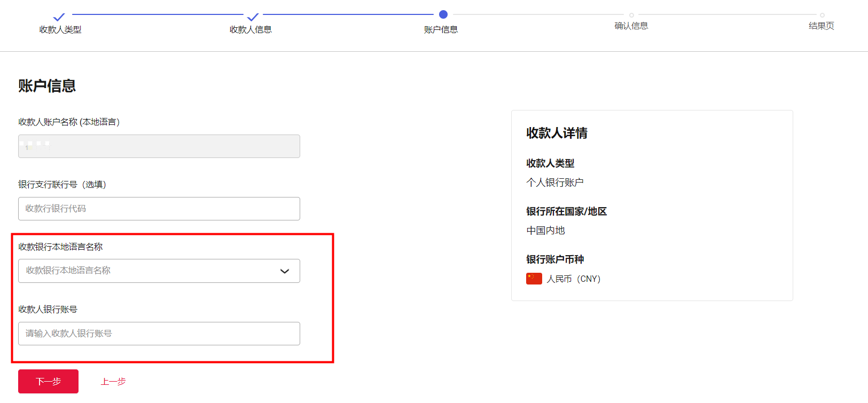Viewport: 868px width, 403px height.
Task: Click the 人民币 (CNY) currency text
Action: coord(574,279)
